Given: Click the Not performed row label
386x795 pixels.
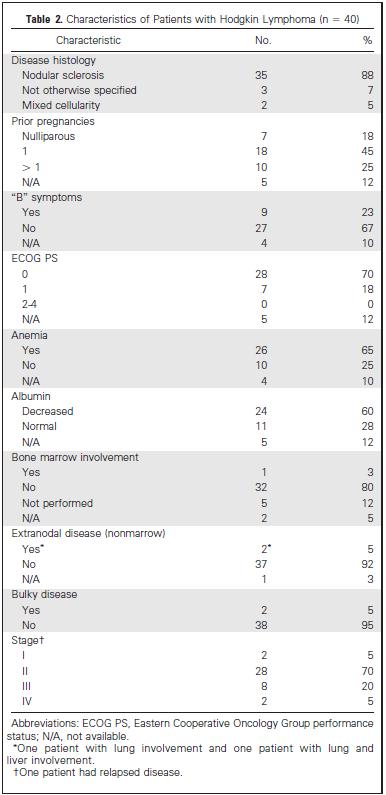Looking at the screenshot, I should [57, 503].
